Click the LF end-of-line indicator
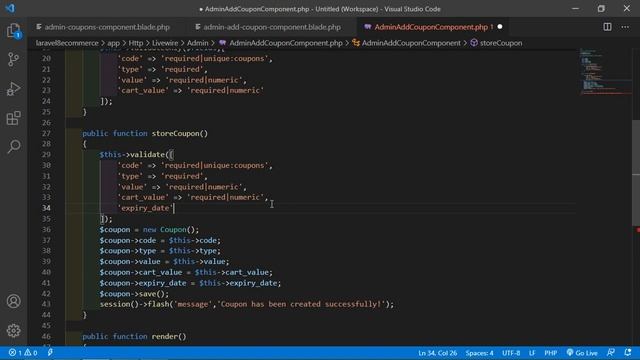This screenshot has height=360, width=640. tap(532, 353)
